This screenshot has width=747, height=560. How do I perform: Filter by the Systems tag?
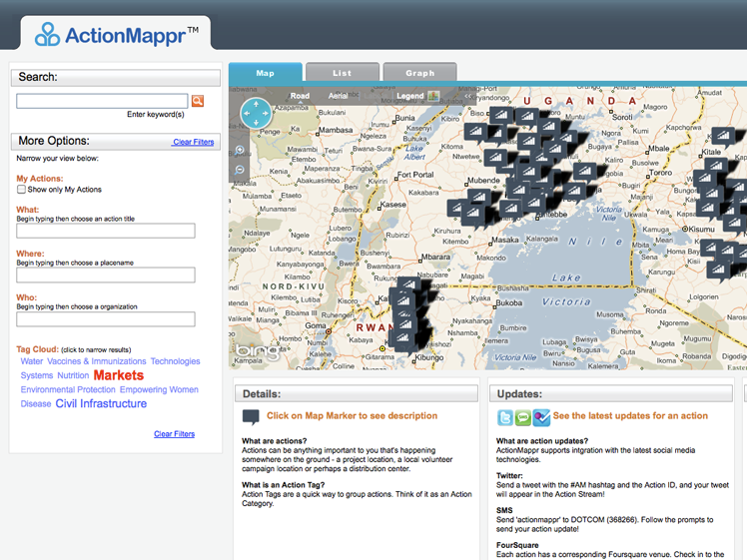click(x=37, y=375)
